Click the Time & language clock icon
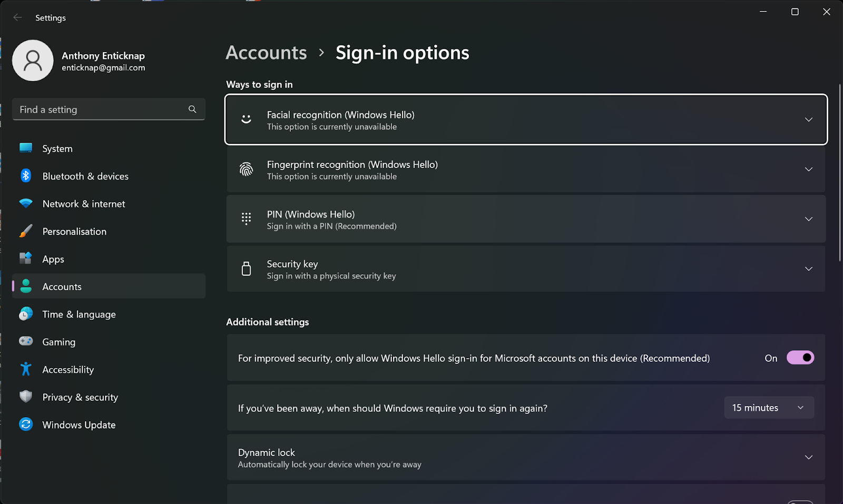Viewport: 843px width, 504px height. click(26, 314)
